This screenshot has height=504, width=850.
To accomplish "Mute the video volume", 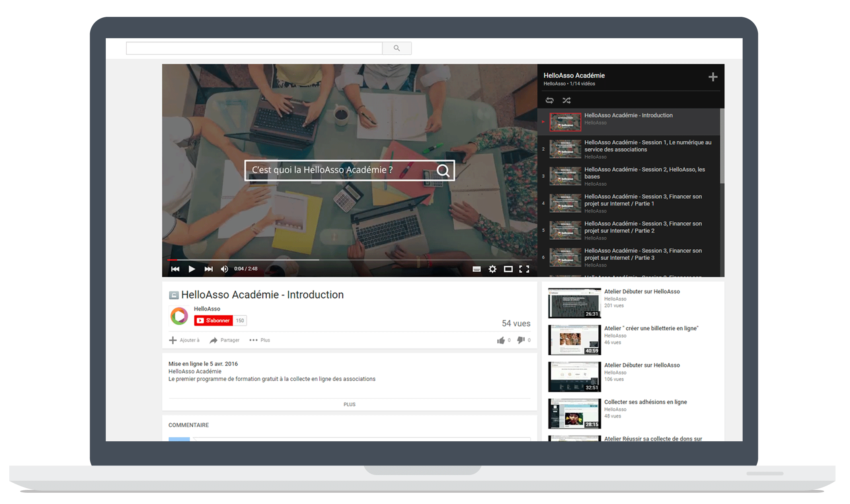I will click(224, 269).
